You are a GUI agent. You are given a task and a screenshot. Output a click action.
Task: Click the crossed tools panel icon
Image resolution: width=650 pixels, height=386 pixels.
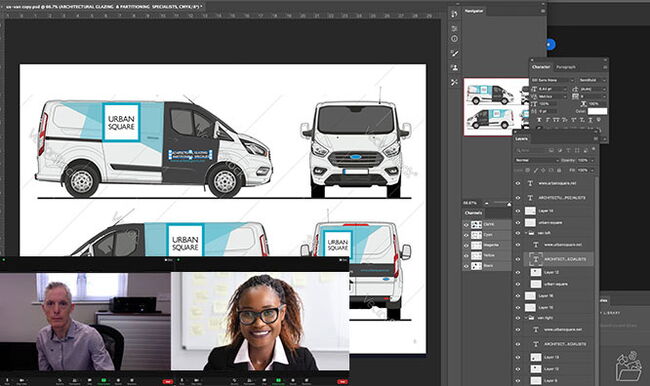[454, 82]
